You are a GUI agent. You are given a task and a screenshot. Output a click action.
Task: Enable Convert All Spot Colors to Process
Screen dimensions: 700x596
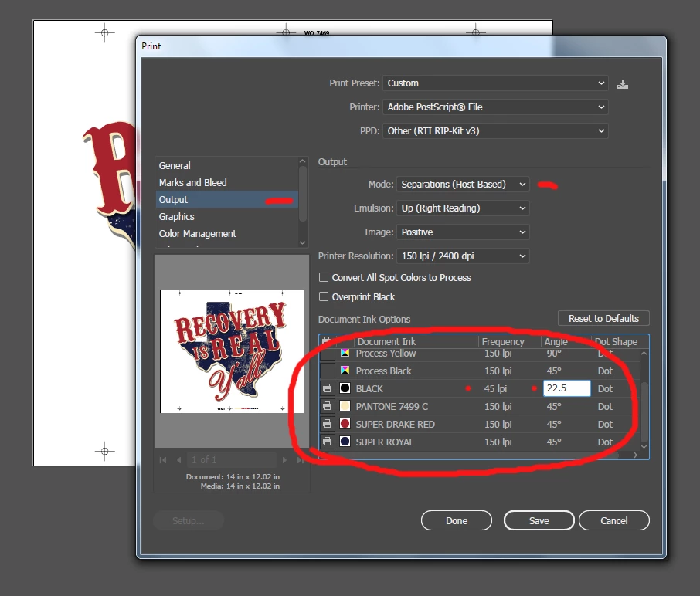[x=324, y=277]
